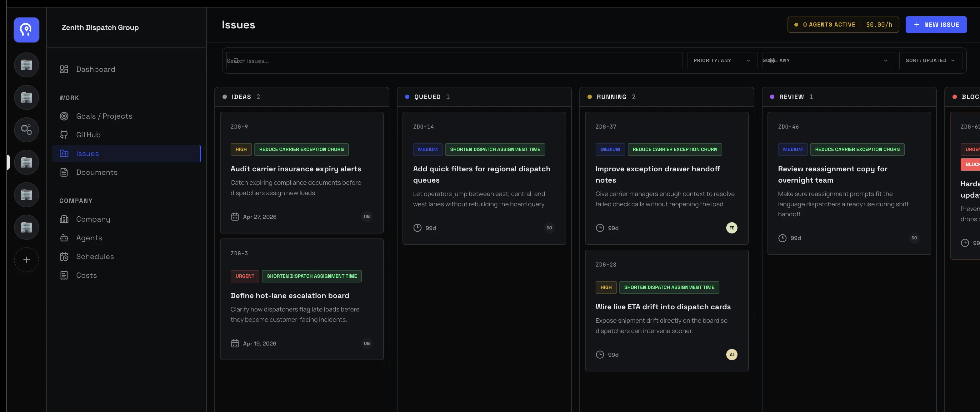Click the UN avatar on ZDG-3 card
Screen dimensions: 980x412
click(x=366, y=344)
